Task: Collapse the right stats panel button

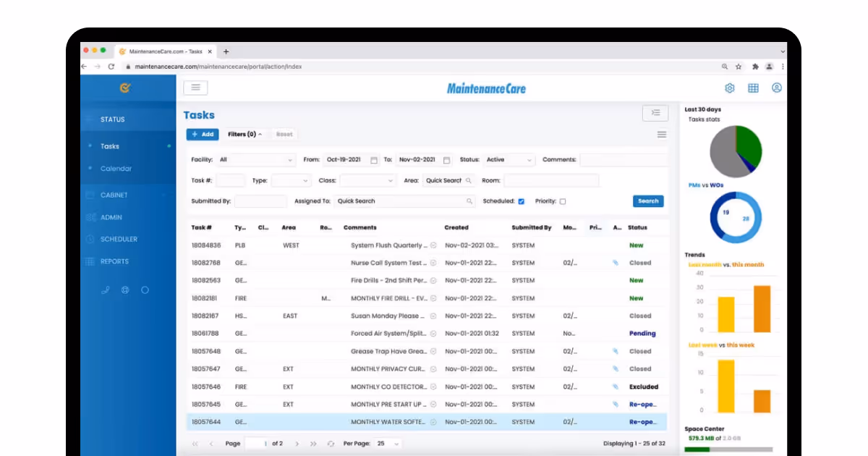Action: [x=655, y=113]
